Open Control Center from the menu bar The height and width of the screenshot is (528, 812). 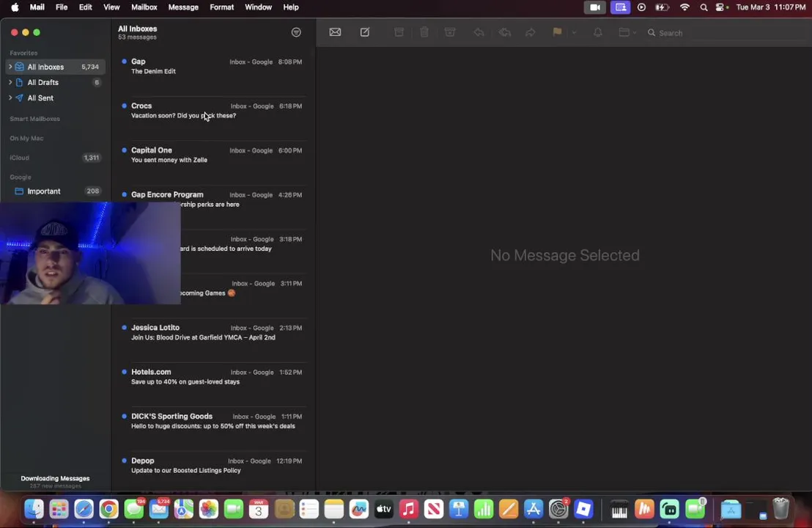tap(721, 7)
